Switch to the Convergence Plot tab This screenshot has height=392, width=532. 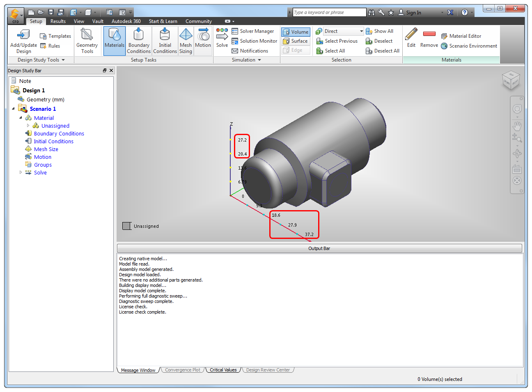click(183, 370)
